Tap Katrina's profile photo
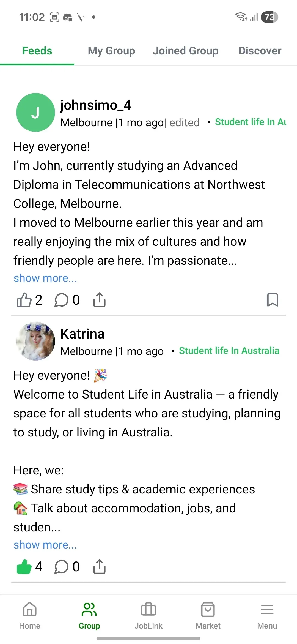Viewport: 297px width, 644px height. pyautogui.click(x=35, y=341)
